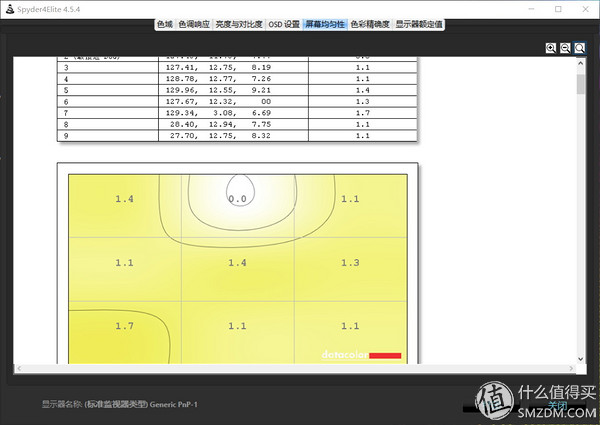The image size is (600, 425).
Task: Open the 亮度与对比度 tab
Action: (x=239, y=24)
